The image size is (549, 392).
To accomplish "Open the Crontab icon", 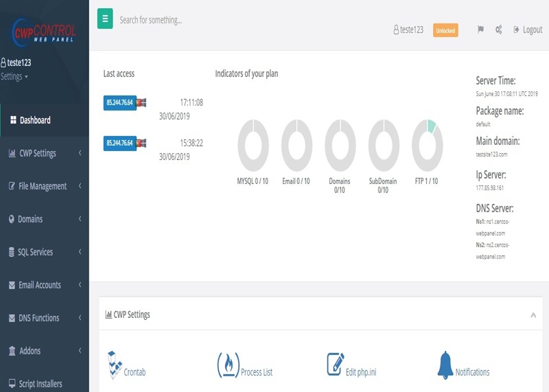I will tap(115, 365).
